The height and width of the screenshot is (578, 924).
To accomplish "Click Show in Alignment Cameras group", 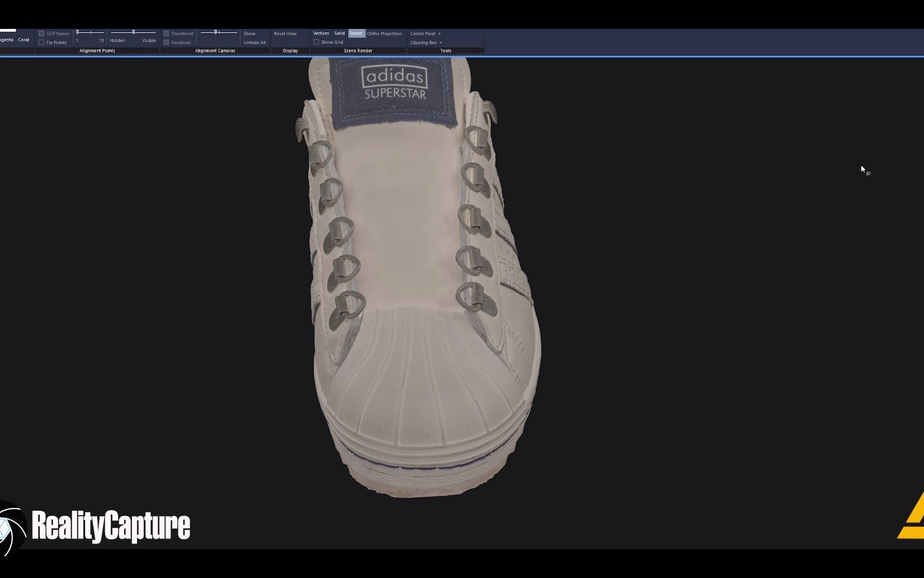I will click(249, 33).
